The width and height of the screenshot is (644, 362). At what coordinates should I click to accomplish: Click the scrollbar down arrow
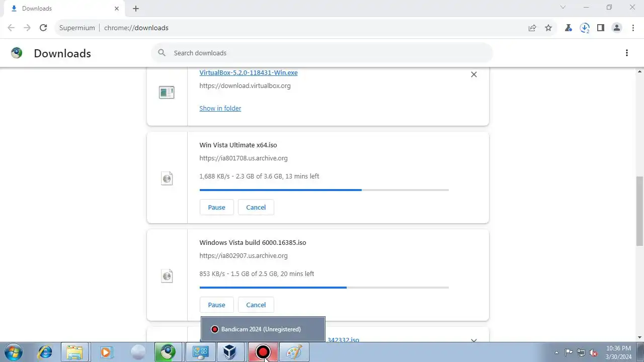click(639, 337)
